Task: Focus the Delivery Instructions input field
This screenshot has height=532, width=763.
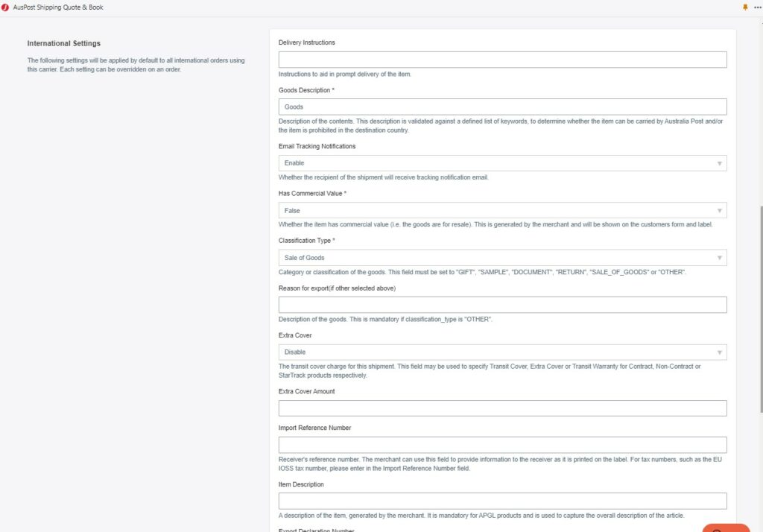Action: tap(503, 60)
